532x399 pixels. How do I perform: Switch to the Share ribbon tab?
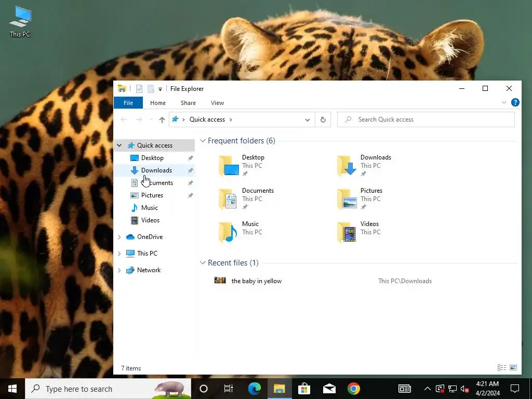(x=188, y=103)
